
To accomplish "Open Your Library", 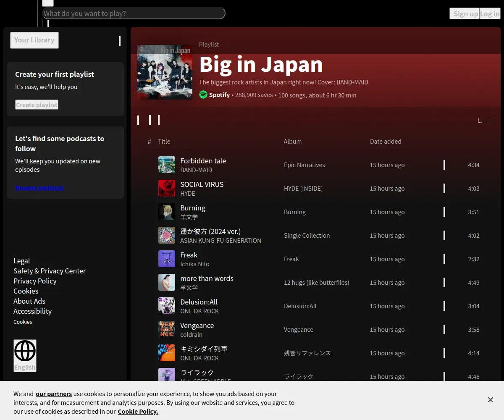I will pyautogui.click(x=34, y=40).
